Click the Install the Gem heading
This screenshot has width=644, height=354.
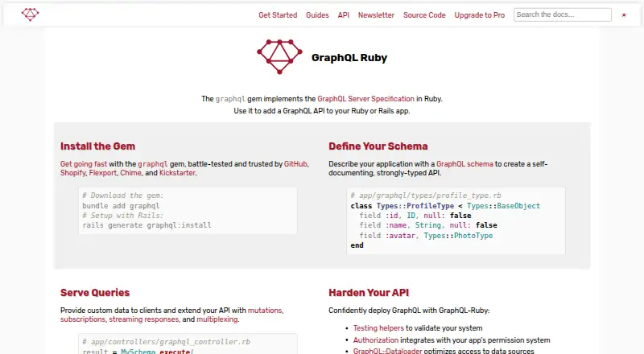(97, 146)
